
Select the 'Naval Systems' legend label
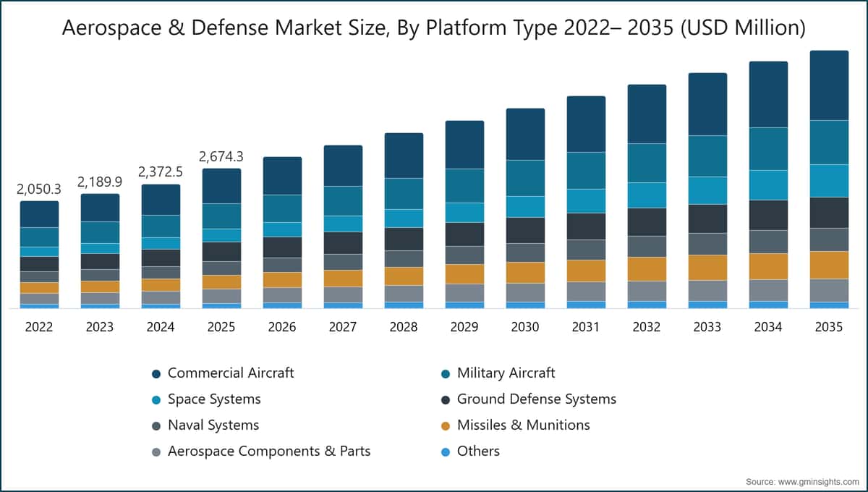pos(213,425)
